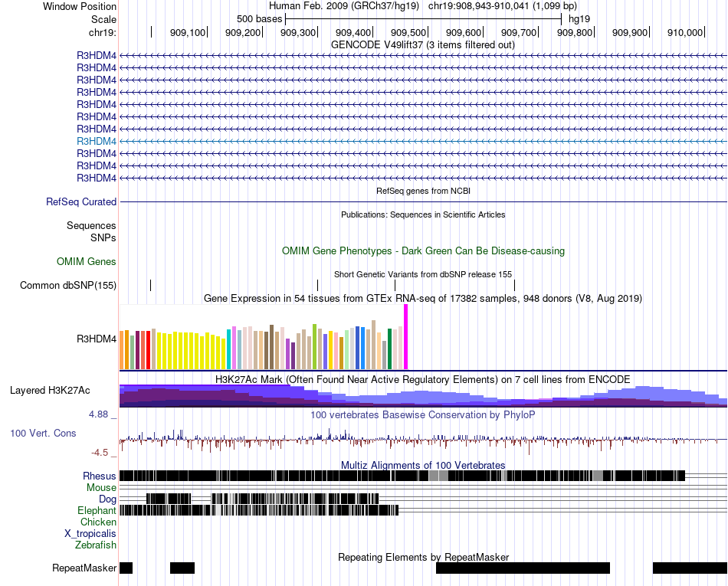Click the hg19 label beside scale bar

579,19
